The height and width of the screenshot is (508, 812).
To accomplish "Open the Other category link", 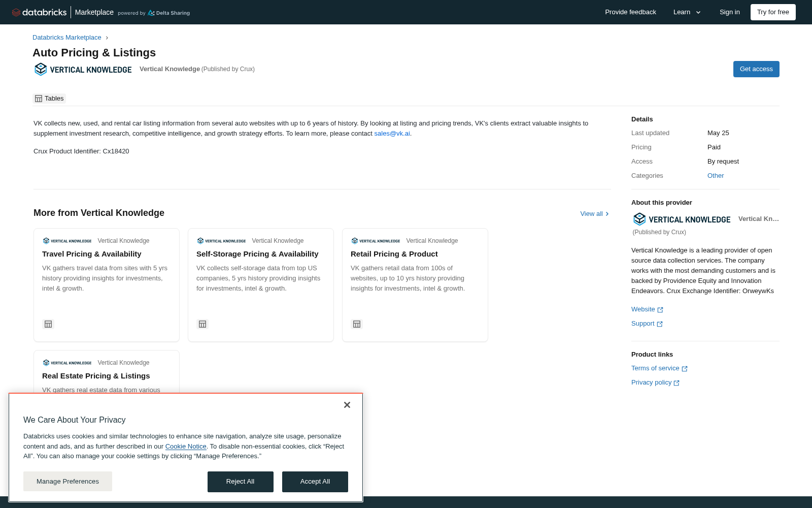I will coord(716,176).
